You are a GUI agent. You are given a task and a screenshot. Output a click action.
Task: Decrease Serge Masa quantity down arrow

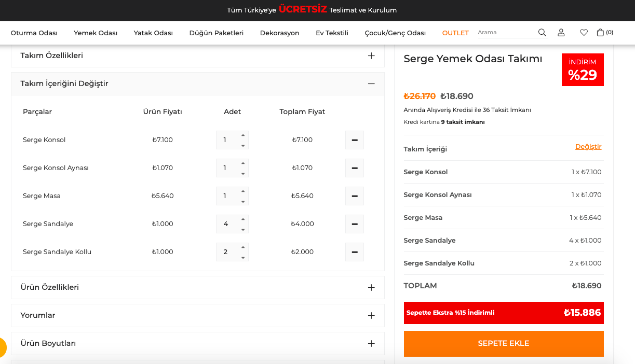coord(242,202)
